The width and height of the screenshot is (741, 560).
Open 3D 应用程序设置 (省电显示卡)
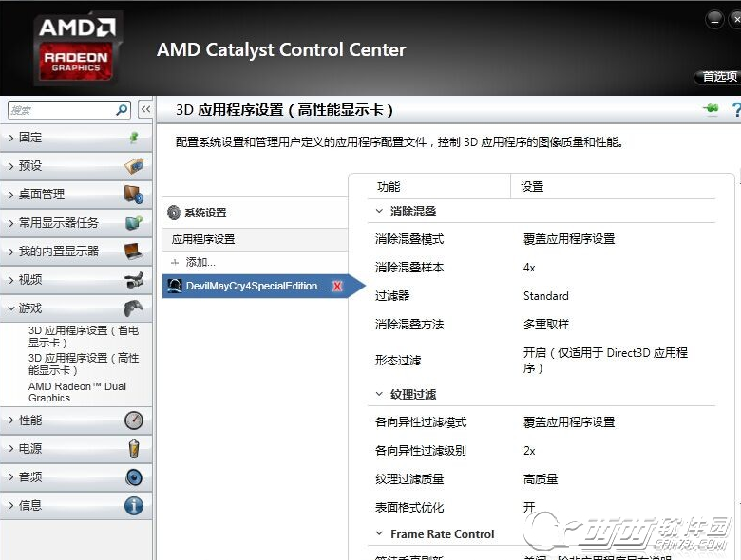(84, 336)
